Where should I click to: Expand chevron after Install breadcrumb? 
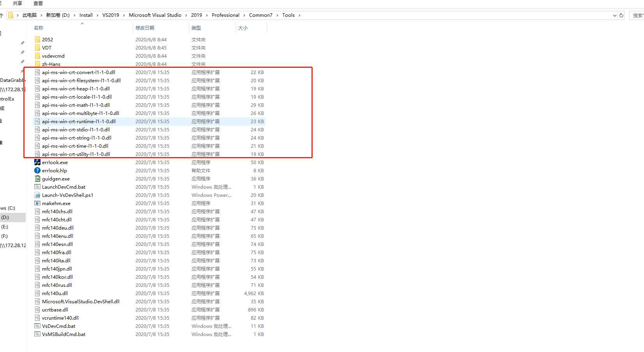click(x=97, y=15)
